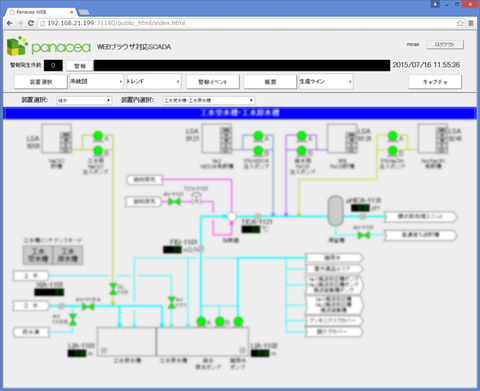
Task: Click the AV-1131 valve near the tank outlet
Action: [363, 235]
